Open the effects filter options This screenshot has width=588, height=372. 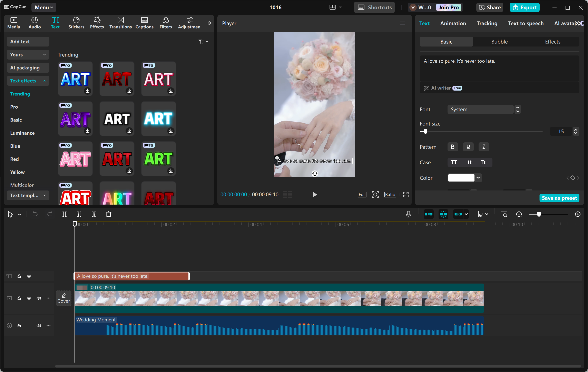(x=203, y=41)
